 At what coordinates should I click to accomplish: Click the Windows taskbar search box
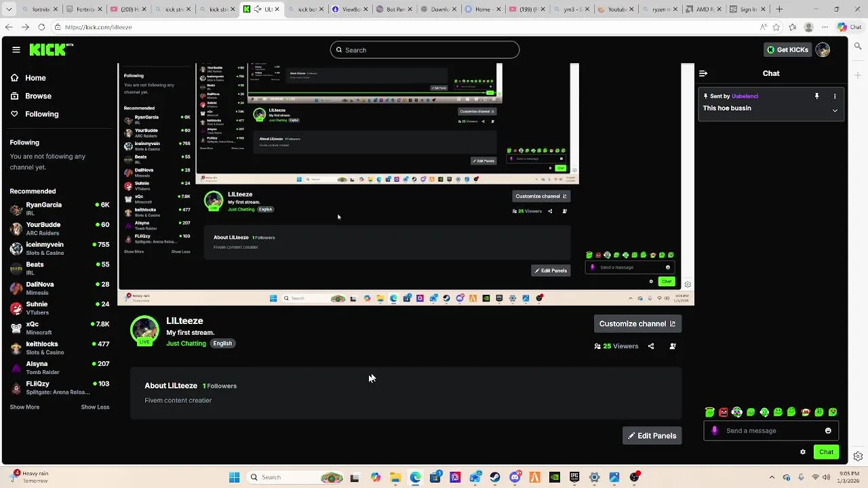pyautogui.click(x=296, y=478)
